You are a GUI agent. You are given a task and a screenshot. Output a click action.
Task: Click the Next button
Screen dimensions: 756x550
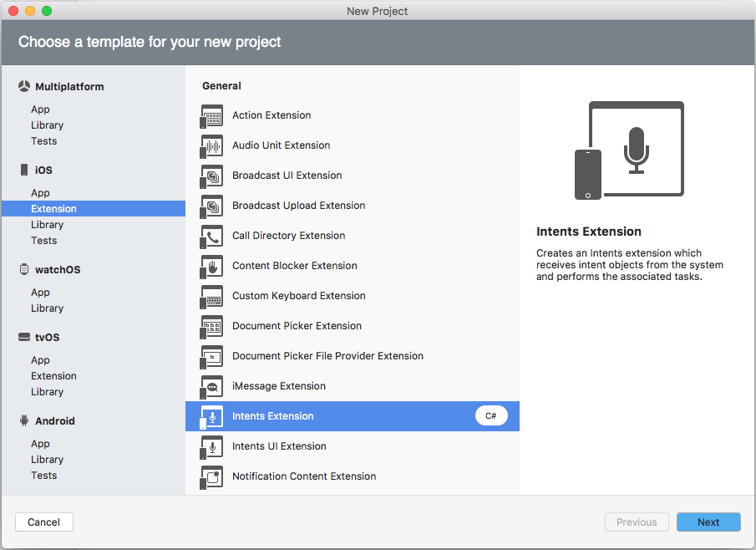[708, 522]
